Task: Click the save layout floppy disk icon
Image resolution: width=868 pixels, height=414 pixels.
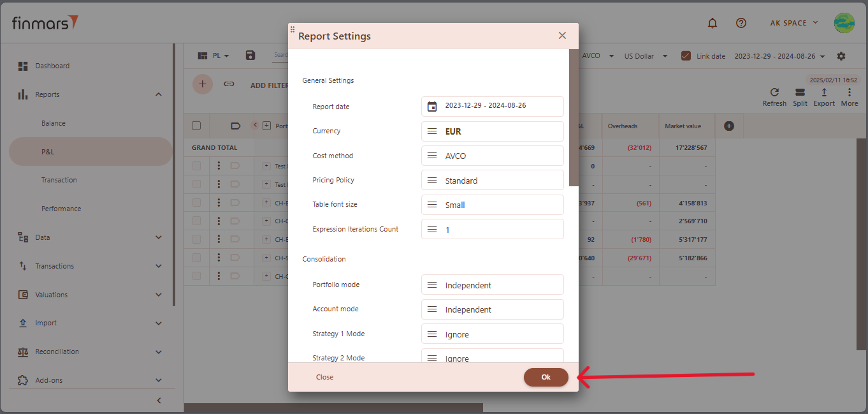Action: pyautogui.click(x=250, y=55)
